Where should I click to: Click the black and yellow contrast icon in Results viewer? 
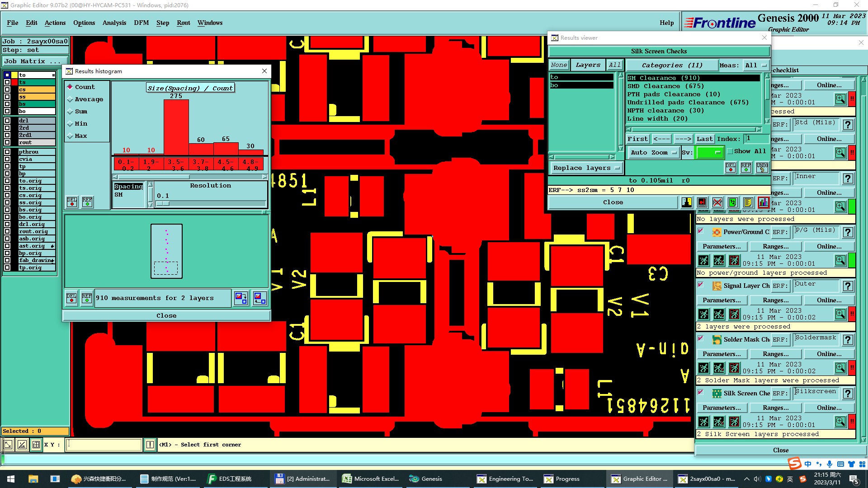(x=686, y=202)
